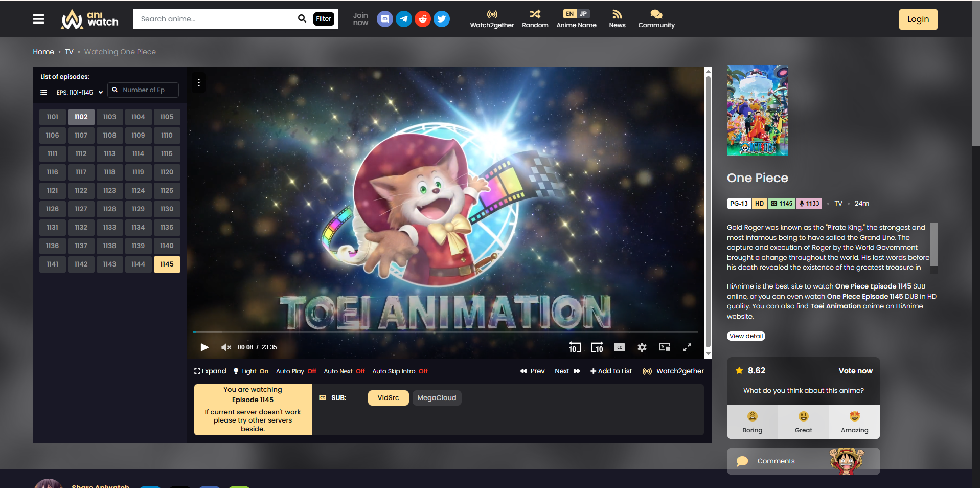This screenshot has height=488, width=980.
Task: Open the Reddit join link icon
Action: pyautogui.click(x=422, y=19)
